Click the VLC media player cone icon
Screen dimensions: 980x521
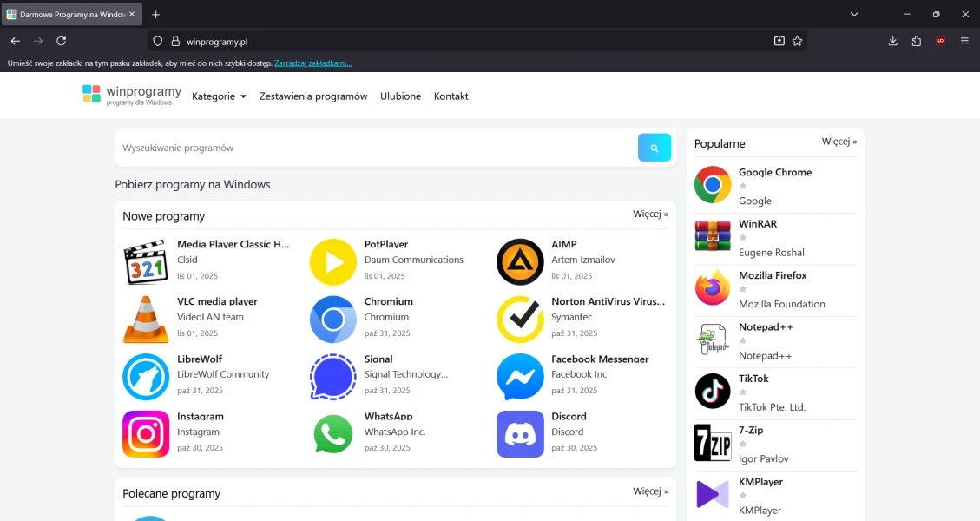(146, 320)
